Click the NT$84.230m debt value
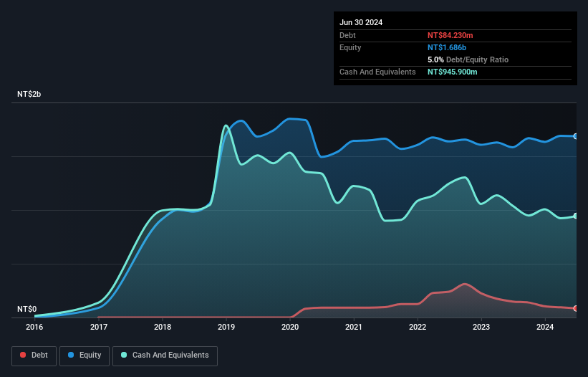Viewport: 588px width, 377px height. (450, 35)
